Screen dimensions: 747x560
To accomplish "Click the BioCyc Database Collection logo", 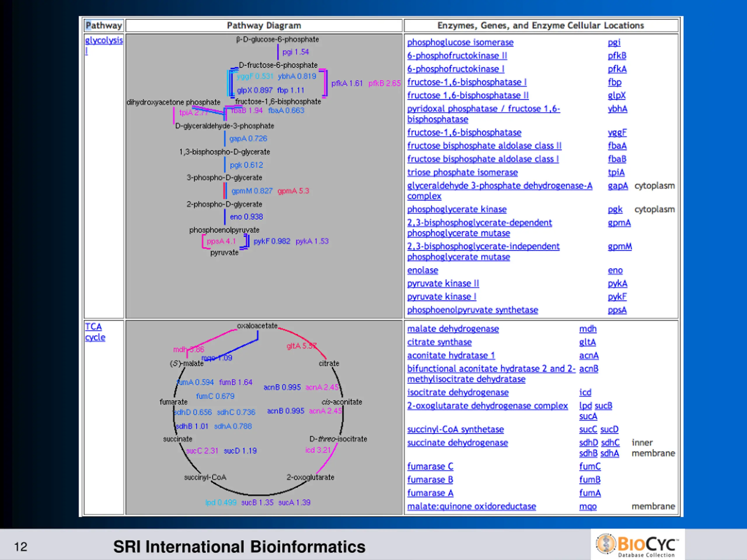I will [x=637, y=545].
